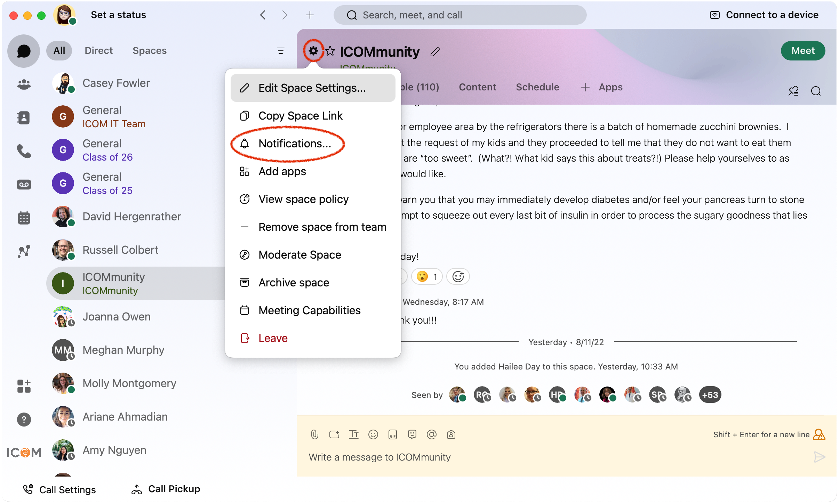This screenshot has width=839, height=504.
Task: Open the Calling phone icon in sidebar
Action: [24, 151]
